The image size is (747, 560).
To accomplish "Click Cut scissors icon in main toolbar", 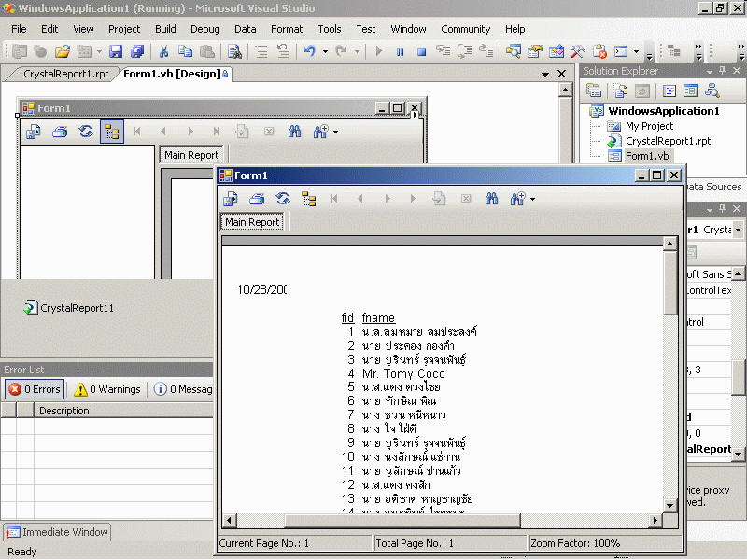I will [x=163, y=52].
